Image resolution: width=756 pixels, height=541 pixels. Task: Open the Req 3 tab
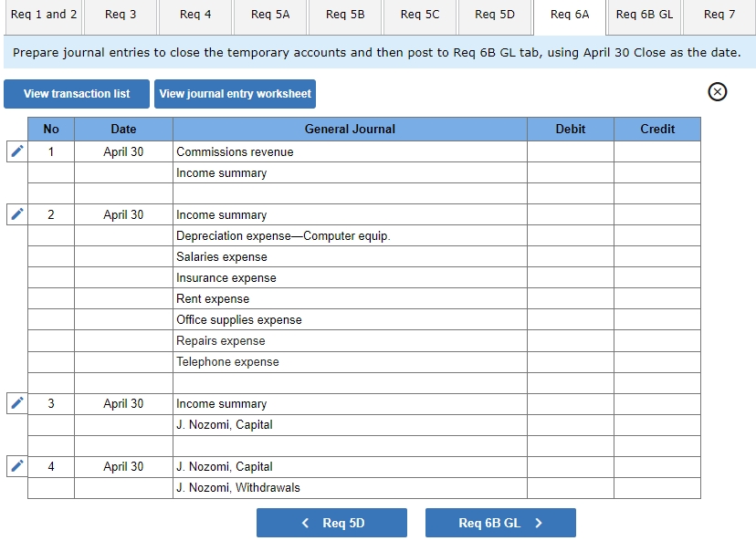(x=120, y=15)
